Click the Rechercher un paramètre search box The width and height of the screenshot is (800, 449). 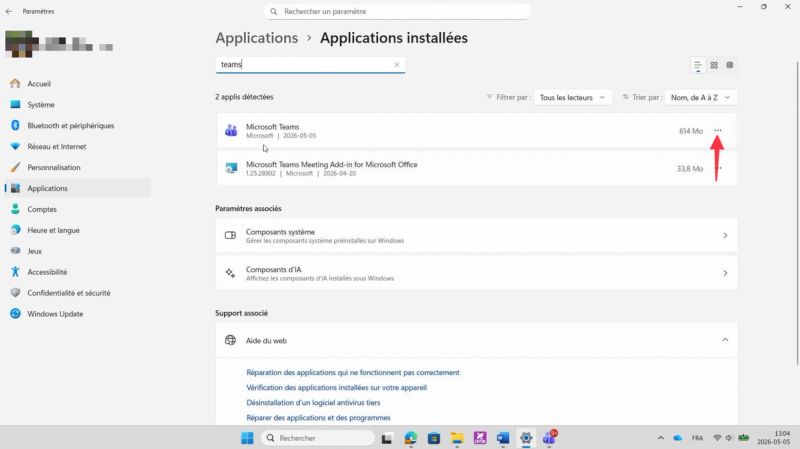397,11
